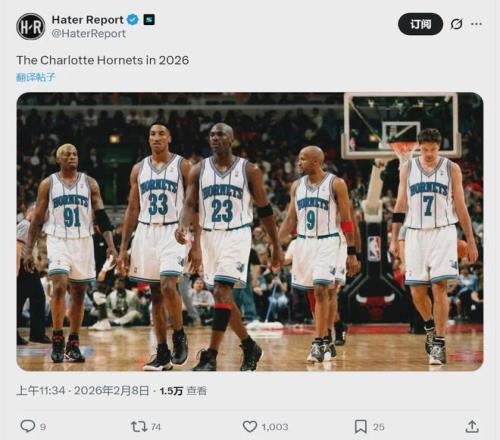Open the Hornets team photo
The height and width of the screenshot is (440, 500).
point(250,232)
